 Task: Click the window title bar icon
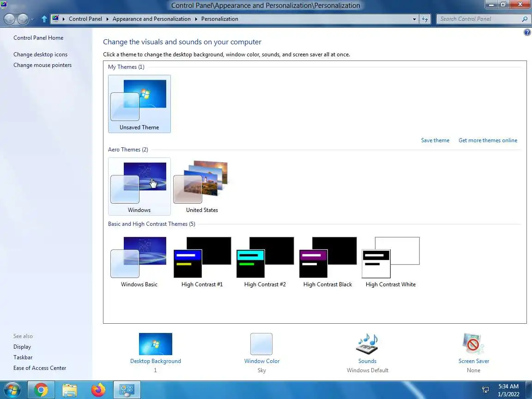pos(4,5)
